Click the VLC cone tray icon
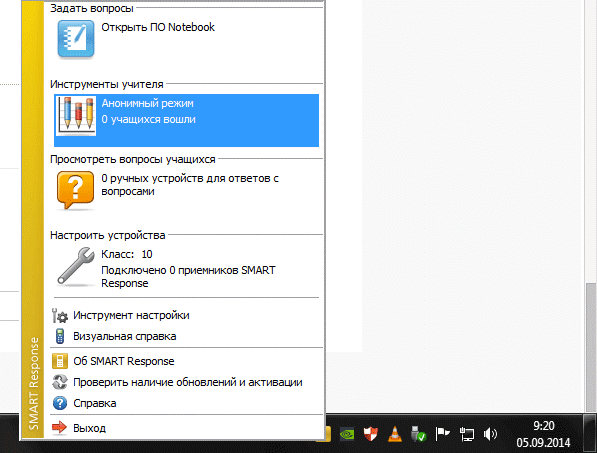Image resolution: width=597 pixels, height=453 pixels. (x=395, y=434)
